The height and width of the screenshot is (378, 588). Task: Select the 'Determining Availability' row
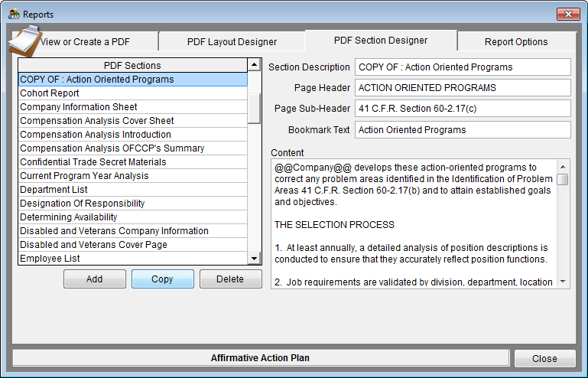[x=132, y=217]
